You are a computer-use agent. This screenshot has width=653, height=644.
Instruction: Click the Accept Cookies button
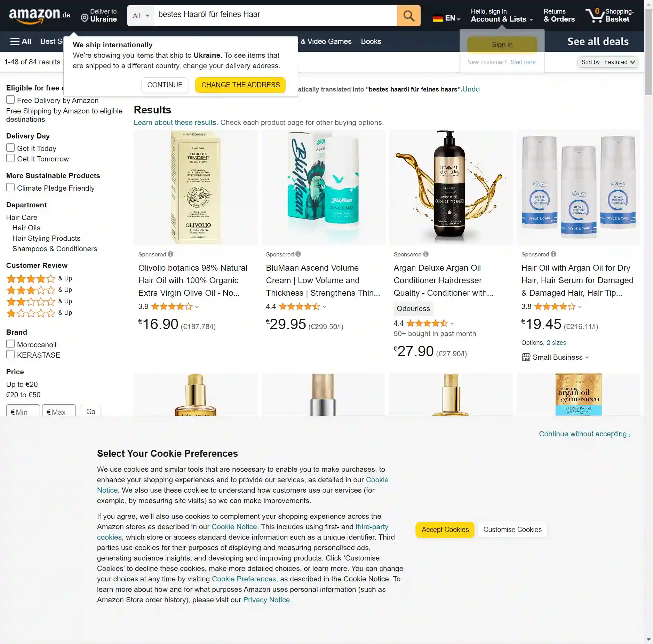[445, 530]
